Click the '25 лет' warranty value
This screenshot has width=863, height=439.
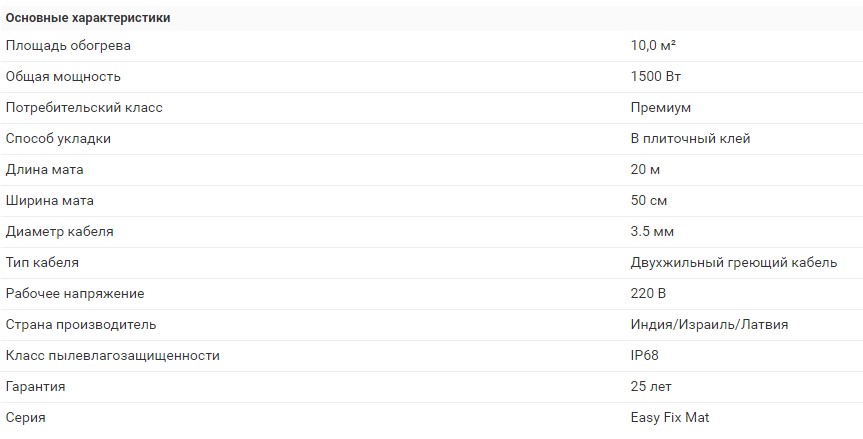click(651, 386)
